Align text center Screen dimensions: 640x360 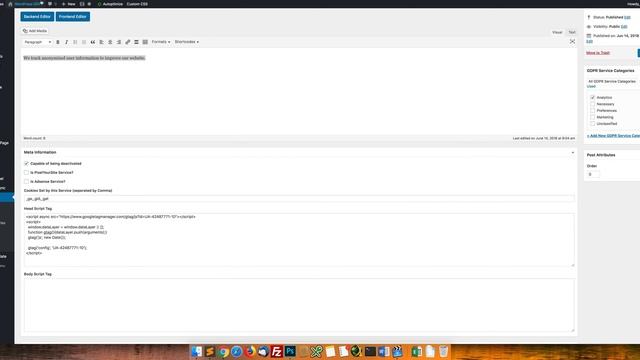click(x=110, y=42)
